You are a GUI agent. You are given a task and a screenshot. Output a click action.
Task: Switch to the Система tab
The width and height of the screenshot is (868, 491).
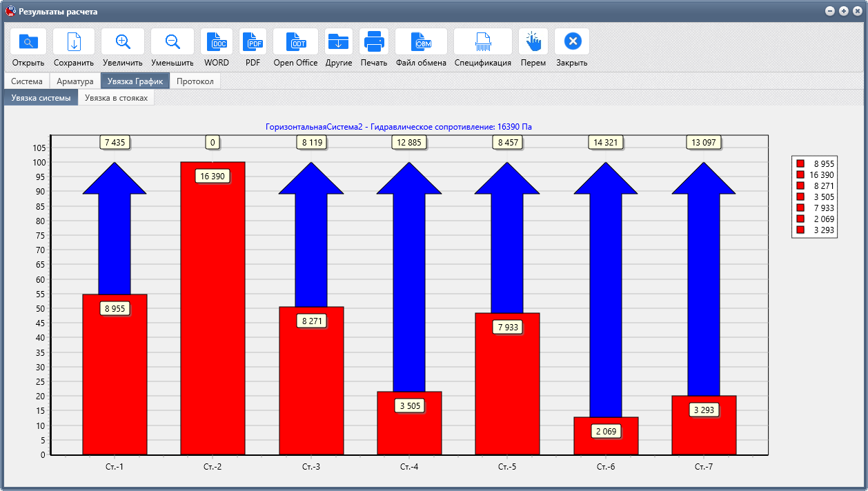pyautogui.click(x=27, y=81)
